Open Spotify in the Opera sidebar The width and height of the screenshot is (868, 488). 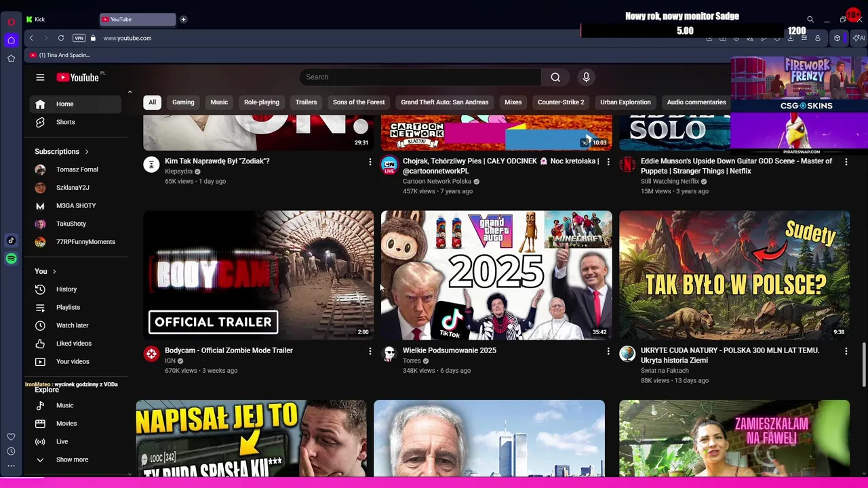click(11, 258)
